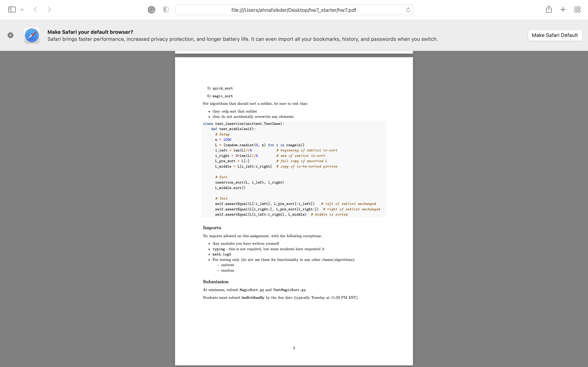Click the Safari app logo in the banner
This screenshot has height=367, width=588.
click(32, 35)
